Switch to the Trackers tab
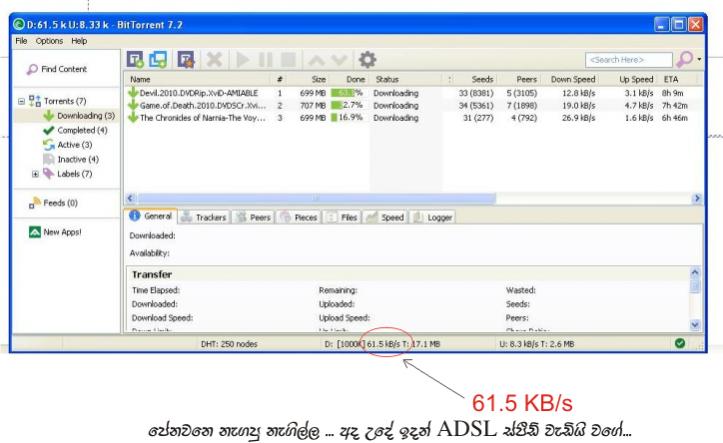The height and width of the screenshot is (443, 723). tap(204, 217)
